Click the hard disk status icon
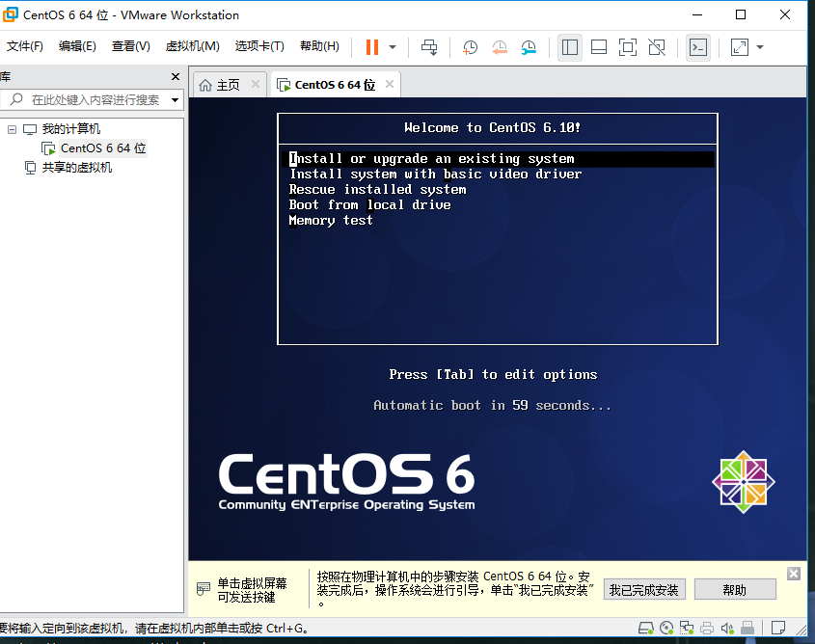The image size is (815, 644). [x=645, y=629]
